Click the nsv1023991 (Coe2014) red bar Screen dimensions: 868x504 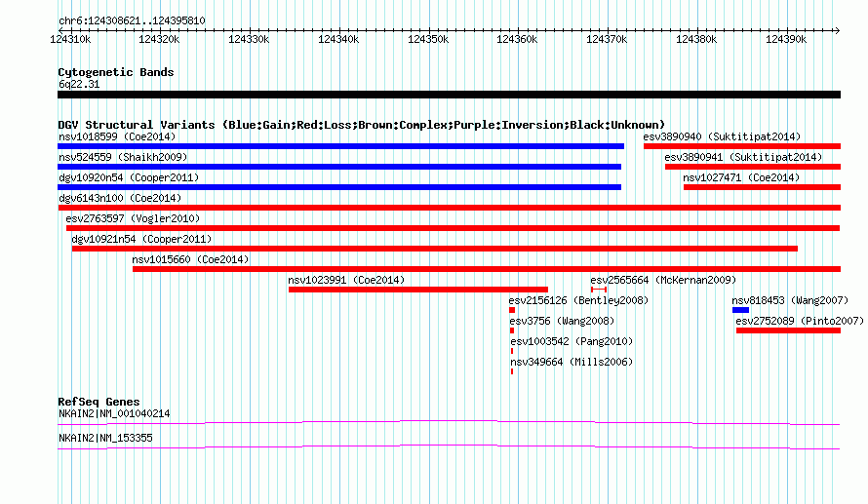(x=418, y=290)
